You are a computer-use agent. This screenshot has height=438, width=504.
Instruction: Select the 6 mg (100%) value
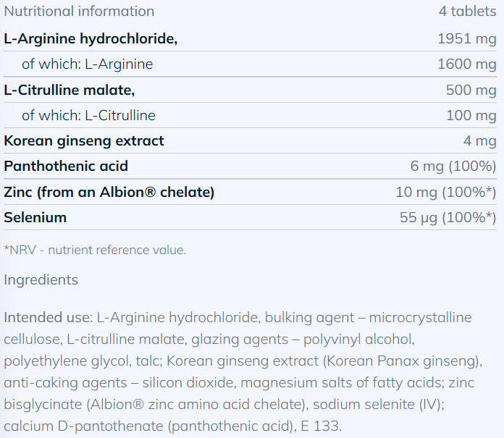pos(453,166)
